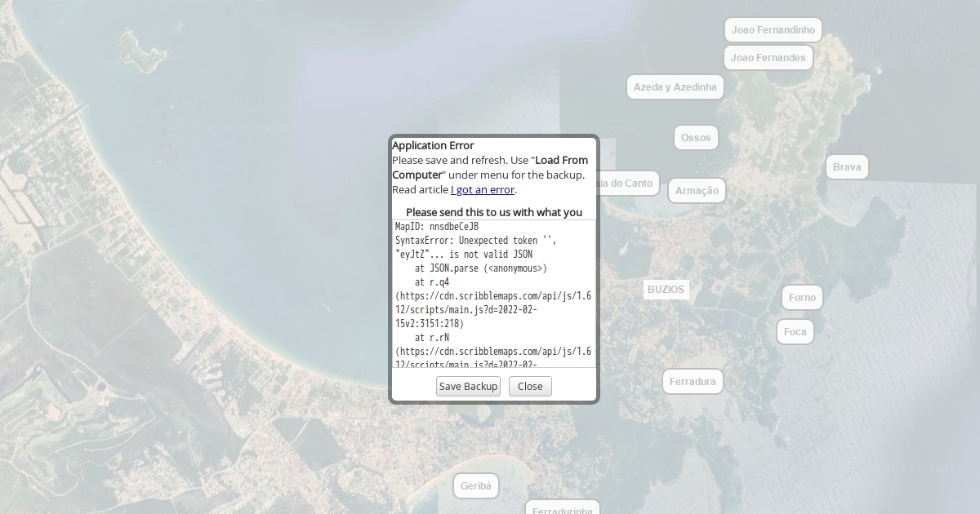
Task: Select the Ossos map marker
Action: (696, 138)
